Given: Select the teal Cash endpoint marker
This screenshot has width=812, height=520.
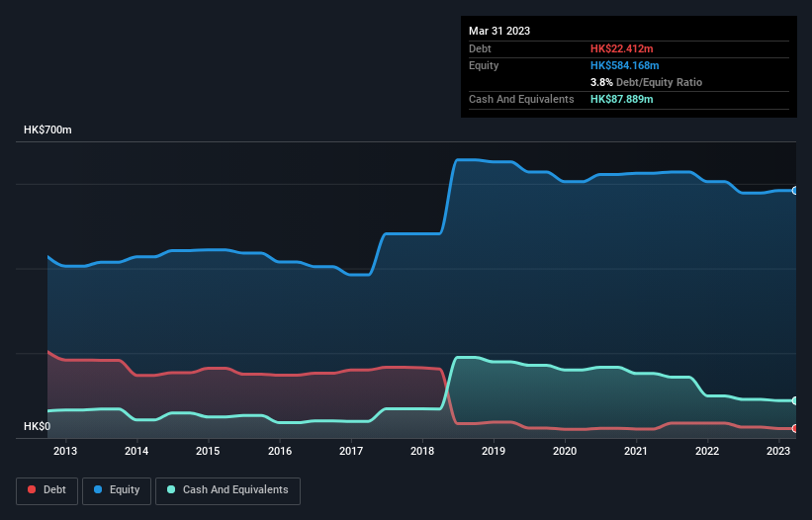Looking at the screenshot, I should (795, 401).
